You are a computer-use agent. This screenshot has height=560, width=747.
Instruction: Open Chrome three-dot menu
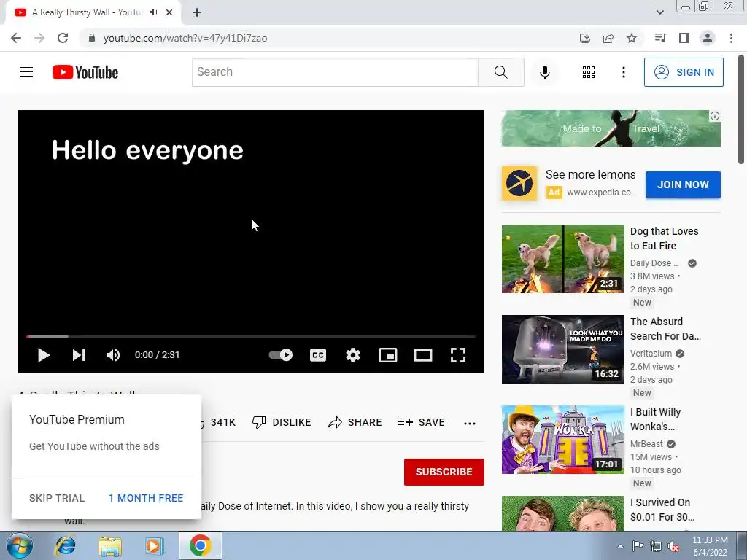tap(731, 38)
